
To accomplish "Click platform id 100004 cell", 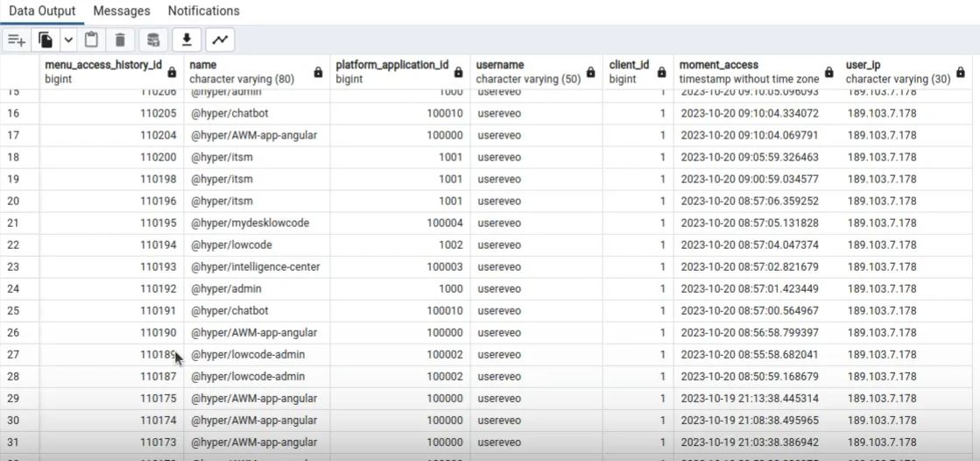I will pos(400,223).
